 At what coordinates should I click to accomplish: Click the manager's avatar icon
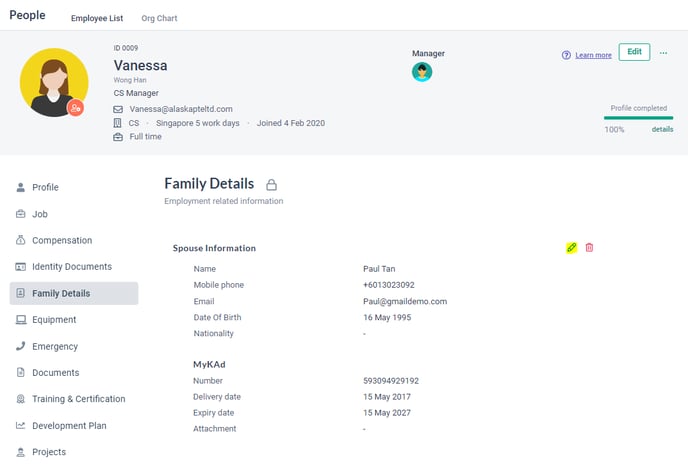[422, 72]
